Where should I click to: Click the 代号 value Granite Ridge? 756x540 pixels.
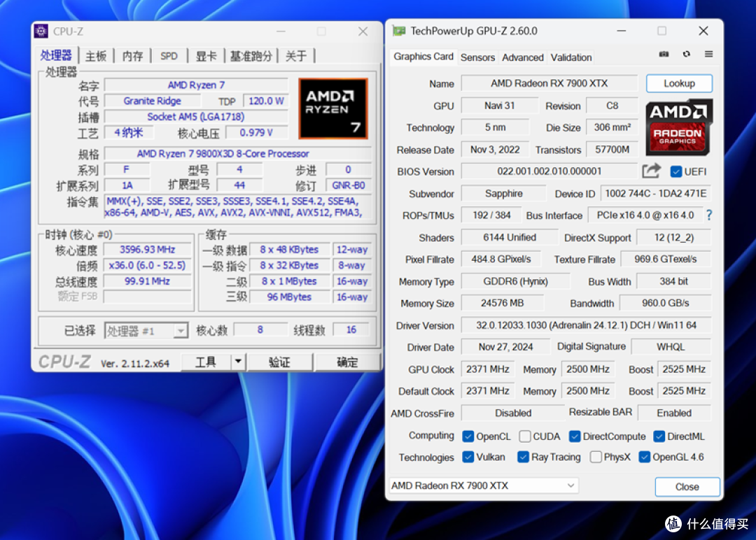(153, 101)
